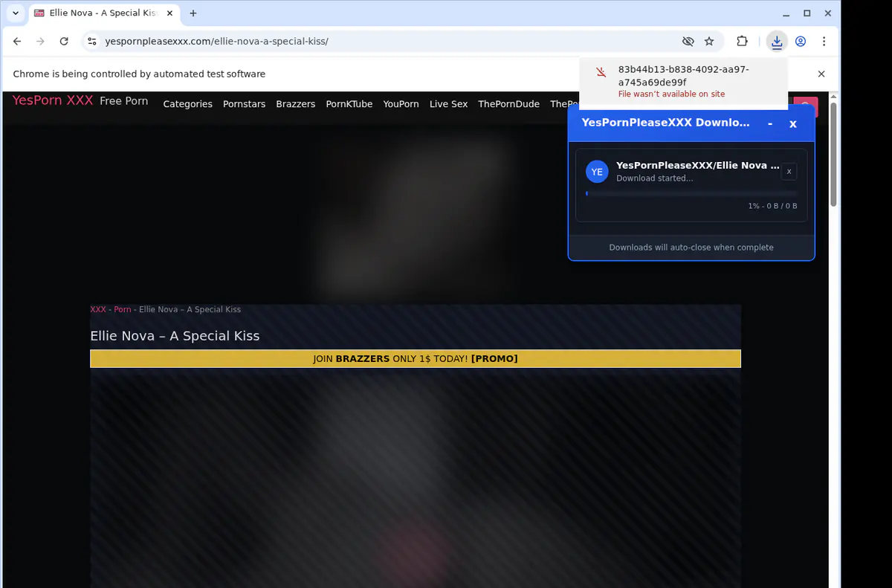The image size is (892, 588).
Task: Go back to the previous page
Action: click(x=17, y=42)
